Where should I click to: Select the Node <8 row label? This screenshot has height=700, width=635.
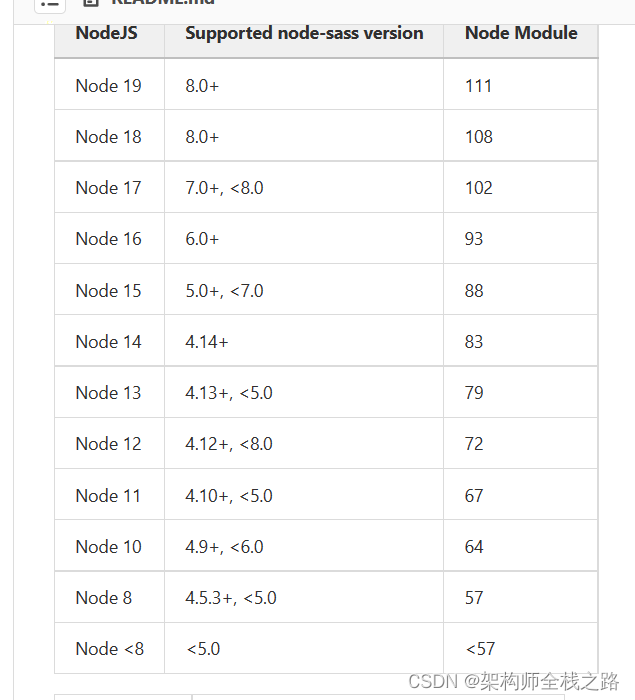point(109,649)
